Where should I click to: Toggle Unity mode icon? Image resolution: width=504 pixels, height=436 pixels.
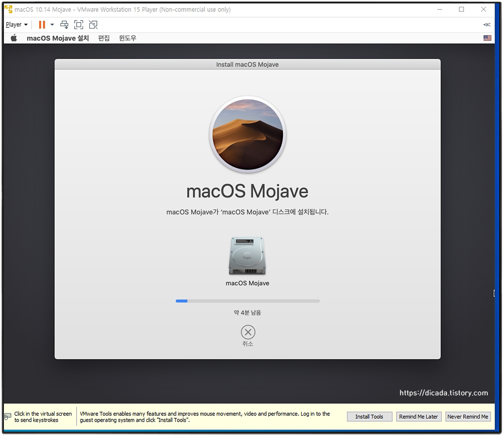[x=93, y=25]
